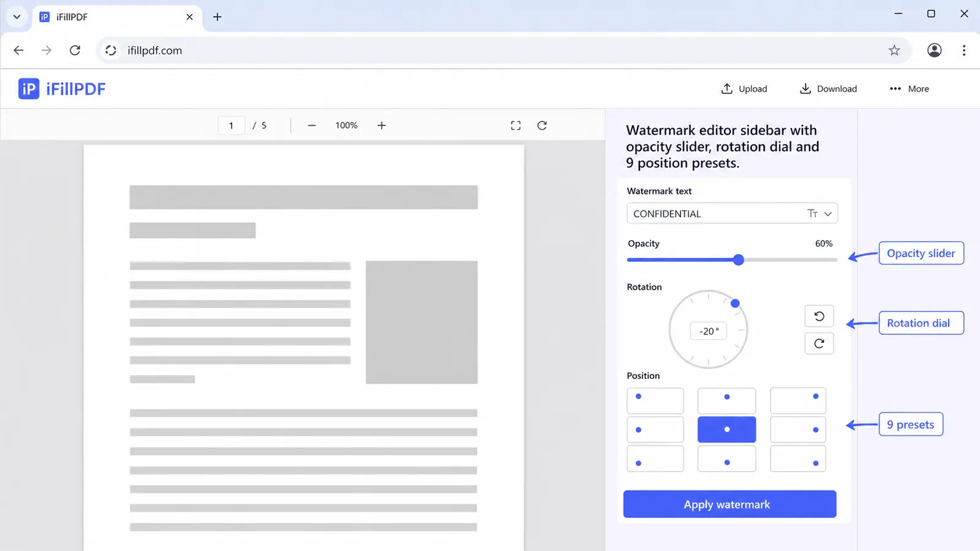Select center position preset

click(x=726, y=429)
